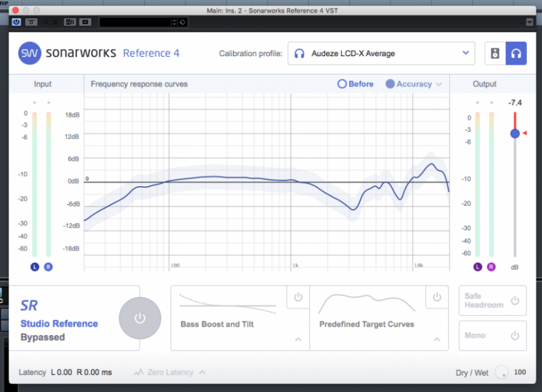The image size is (542, 392).
Task: Enable Write automation (W) button
Action: pos(55,22)
